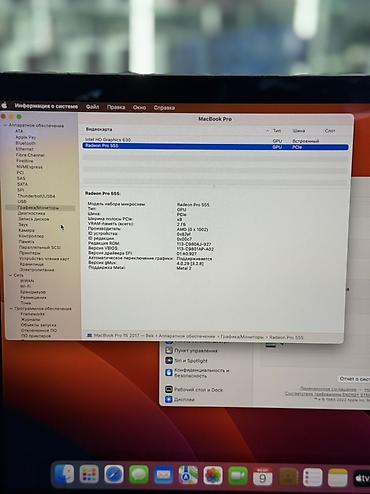Select the Radeon Pro 555 row

click(x=215, y=146)
